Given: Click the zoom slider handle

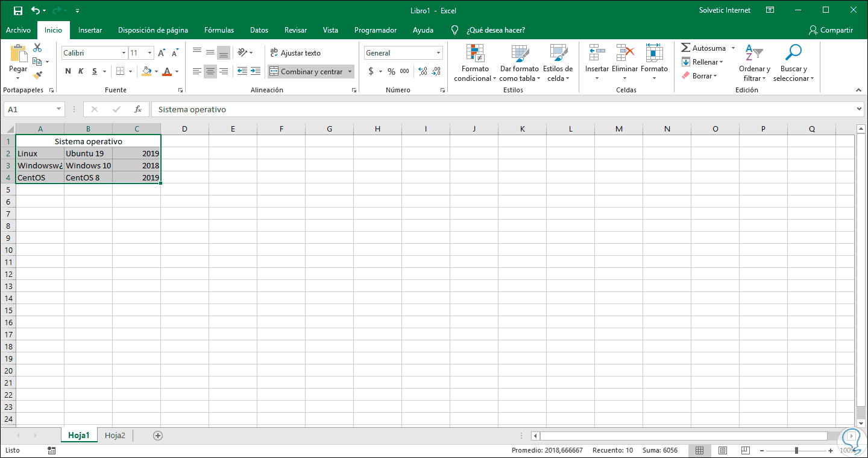Looking at the screenshot, I should tap(797, 450).
